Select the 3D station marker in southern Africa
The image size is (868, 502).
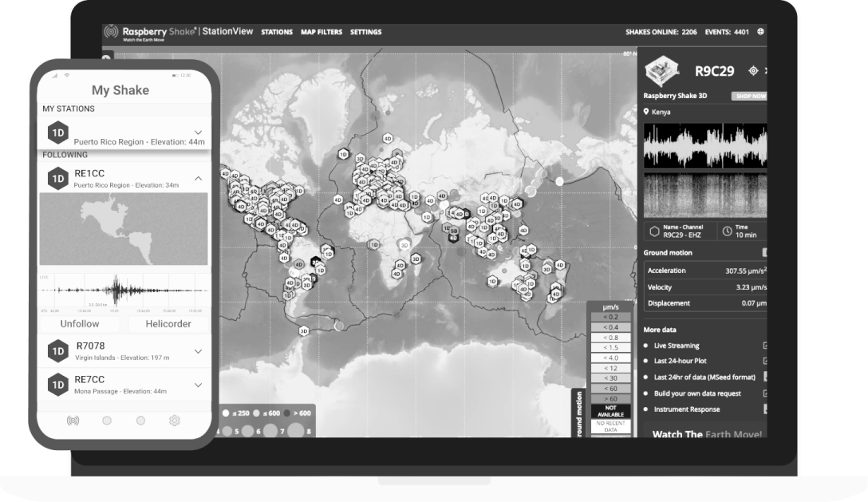pos(416,259)
